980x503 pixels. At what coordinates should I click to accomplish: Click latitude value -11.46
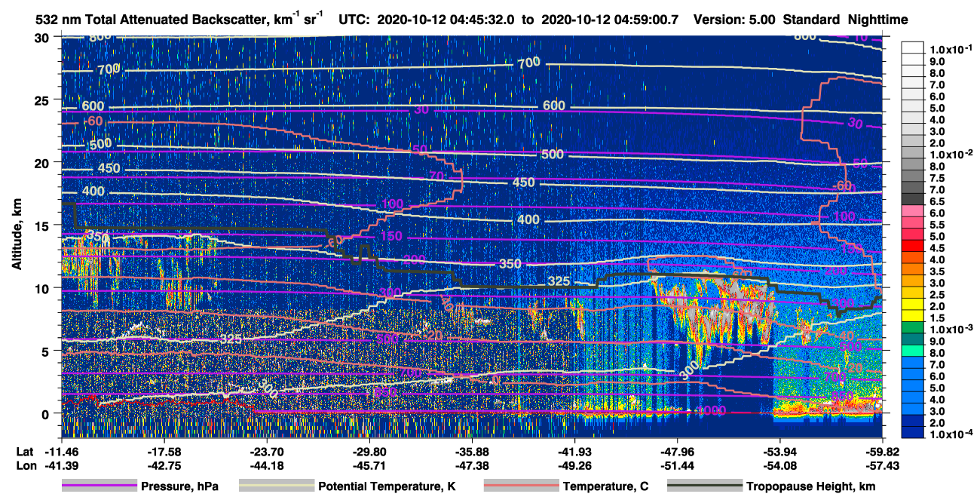tap(62, 452)
